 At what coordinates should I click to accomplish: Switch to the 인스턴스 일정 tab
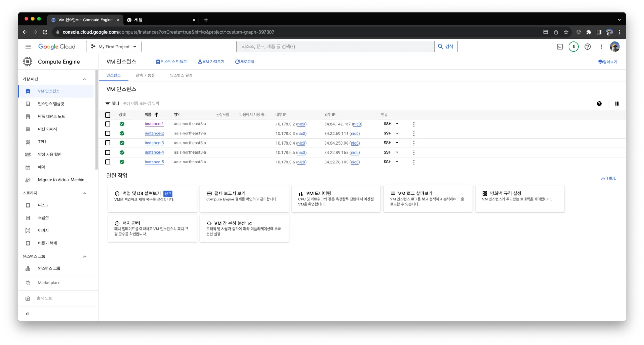pos(181,75)
